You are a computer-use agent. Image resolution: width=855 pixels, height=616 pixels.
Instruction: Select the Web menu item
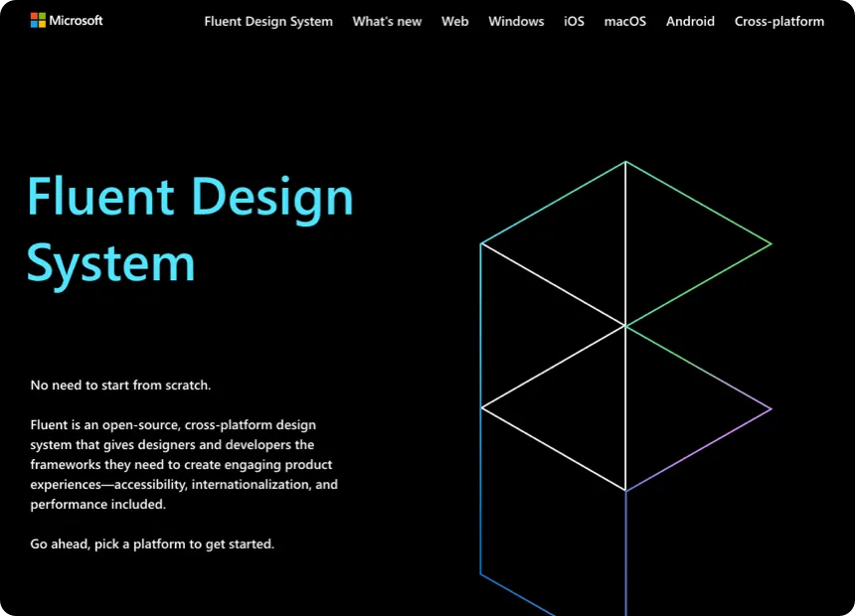(454, 21)
